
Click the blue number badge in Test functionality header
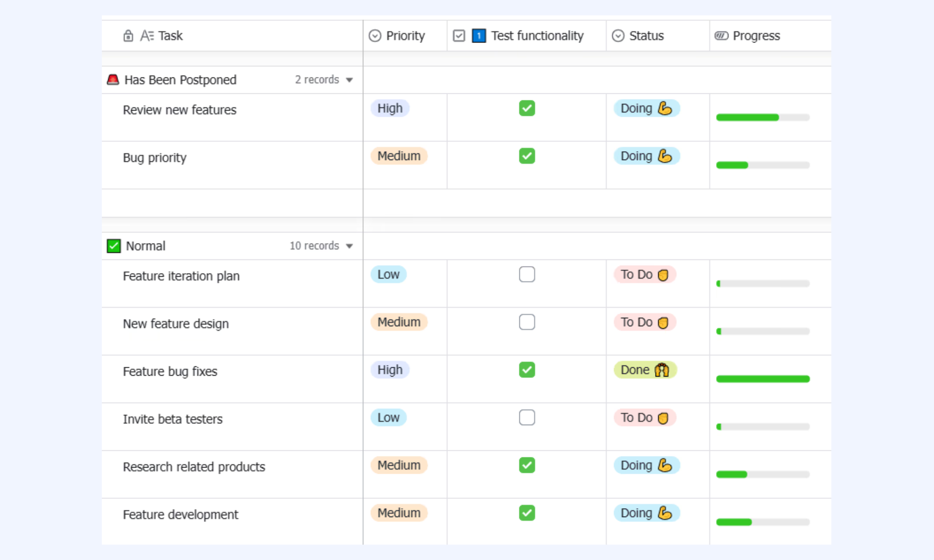pos(479,36)
